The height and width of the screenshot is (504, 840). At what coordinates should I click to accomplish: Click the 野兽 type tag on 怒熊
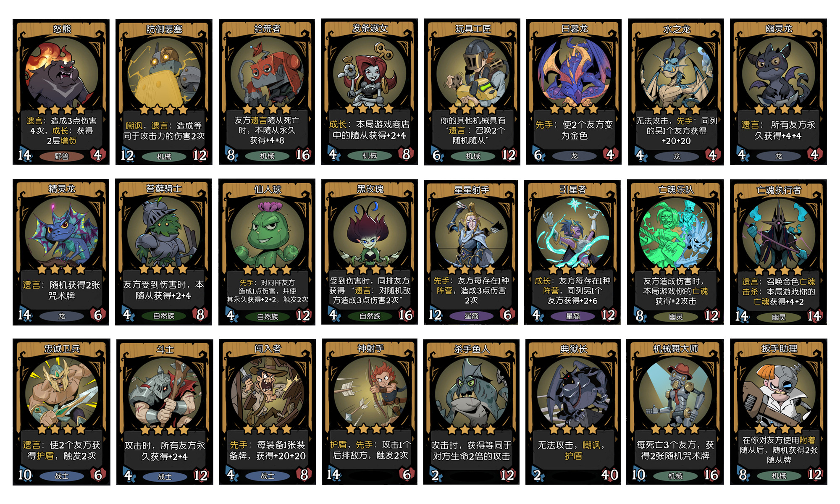pos(61,156)
